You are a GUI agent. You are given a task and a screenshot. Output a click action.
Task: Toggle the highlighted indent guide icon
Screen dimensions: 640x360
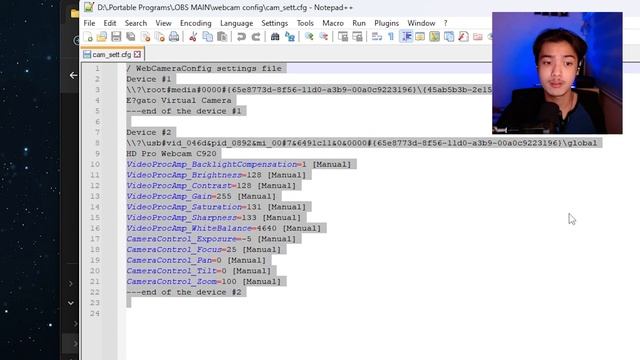(406, 37)
